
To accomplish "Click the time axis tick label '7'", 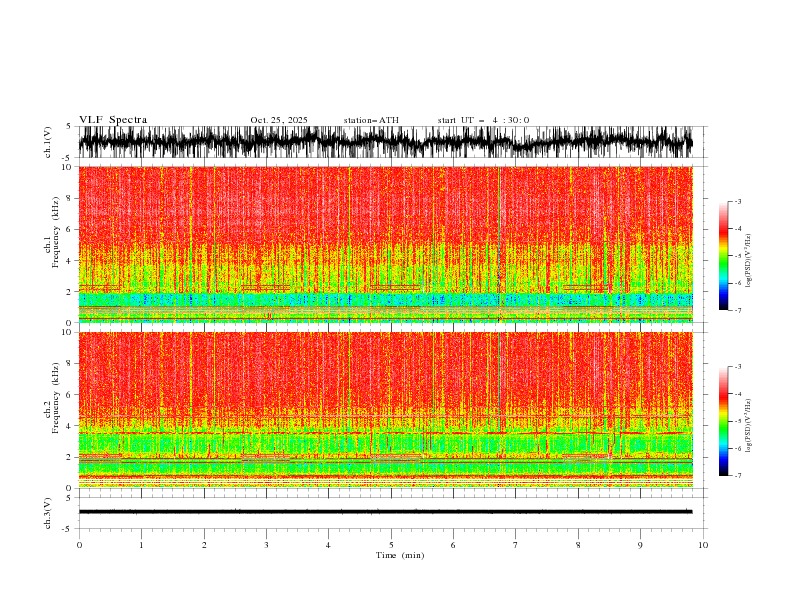I will coord(516,545).
